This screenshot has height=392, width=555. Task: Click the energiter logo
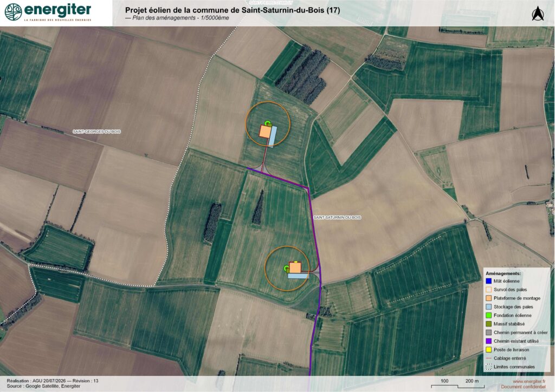click(x=48, y=12)
